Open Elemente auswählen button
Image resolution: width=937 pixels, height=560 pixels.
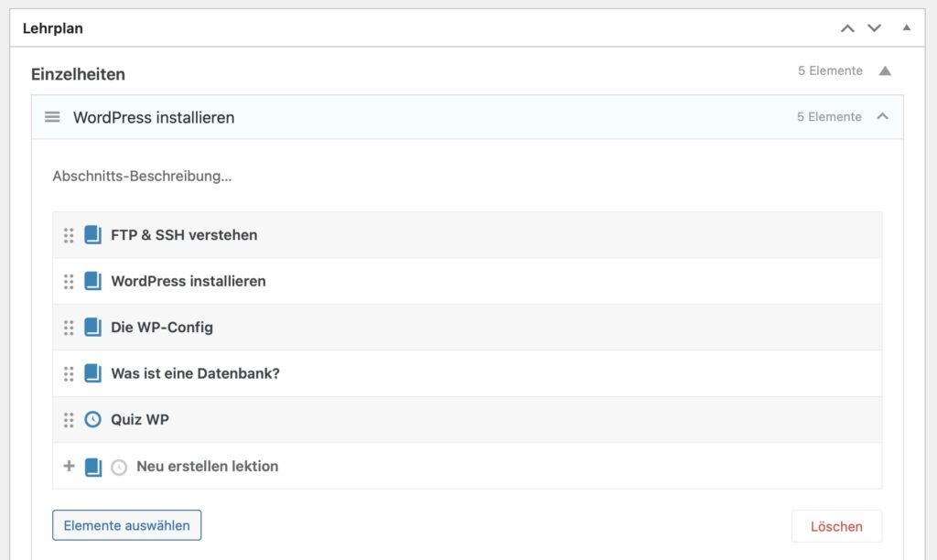(126, 525)
